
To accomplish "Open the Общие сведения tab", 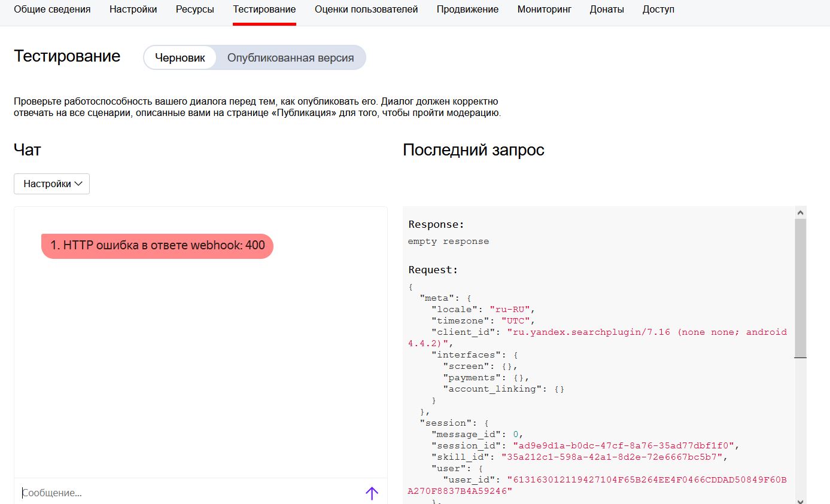I will pyautogui.click(x=52, y=10).
